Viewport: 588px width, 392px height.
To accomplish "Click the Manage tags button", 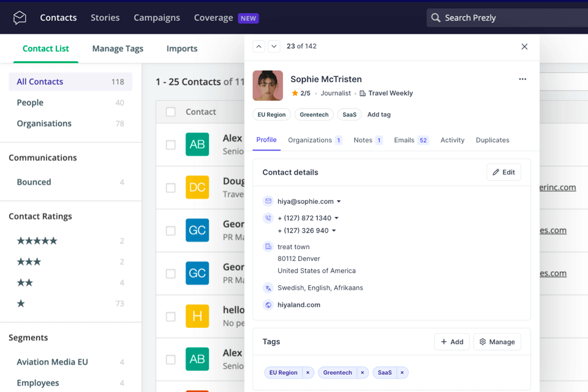I will tap(497, 342).
